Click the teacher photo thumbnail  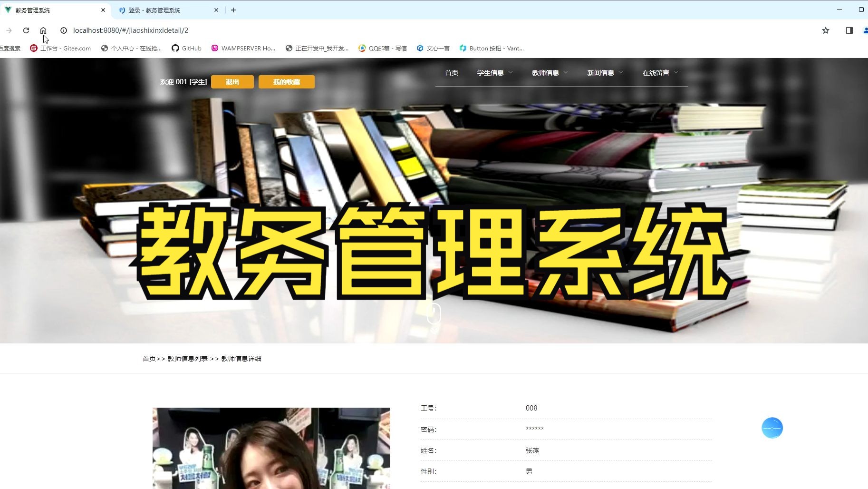coord(271,448)
